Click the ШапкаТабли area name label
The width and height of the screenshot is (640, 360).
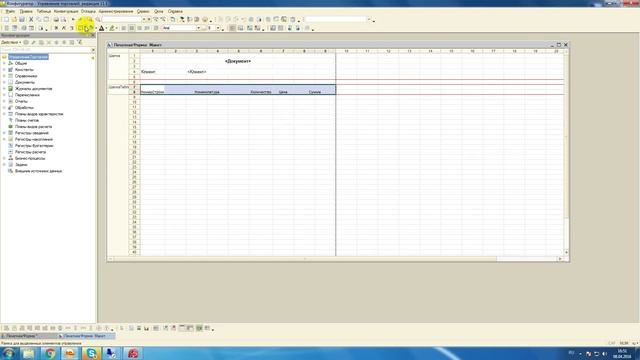118,87
